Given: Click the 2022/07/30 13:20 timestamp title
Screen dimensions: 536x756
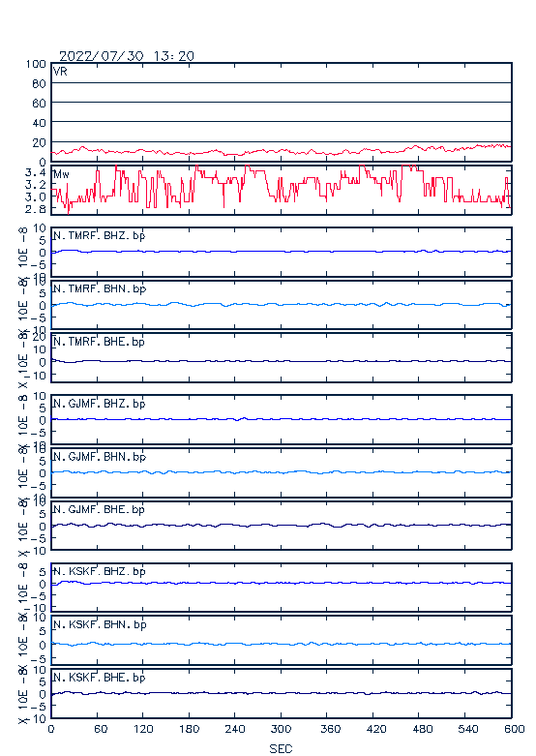Looking at the screenshot, I should pos(127,56).
